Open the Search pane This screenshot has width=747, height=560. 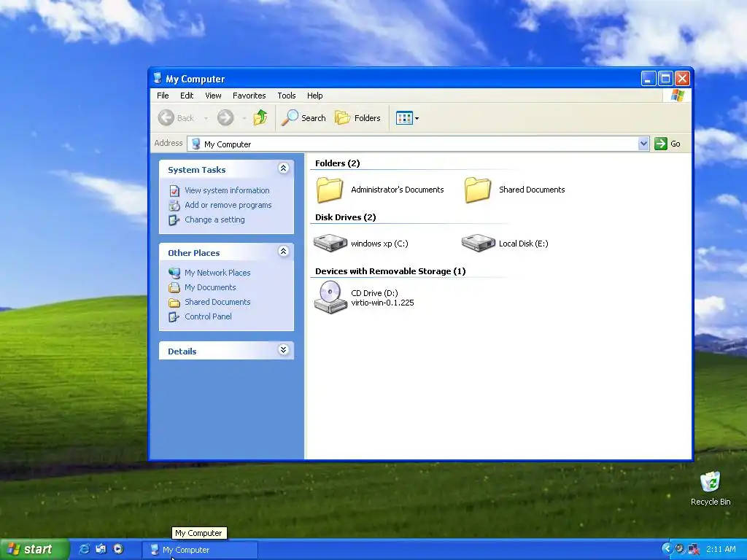click(x=303, y=117)
